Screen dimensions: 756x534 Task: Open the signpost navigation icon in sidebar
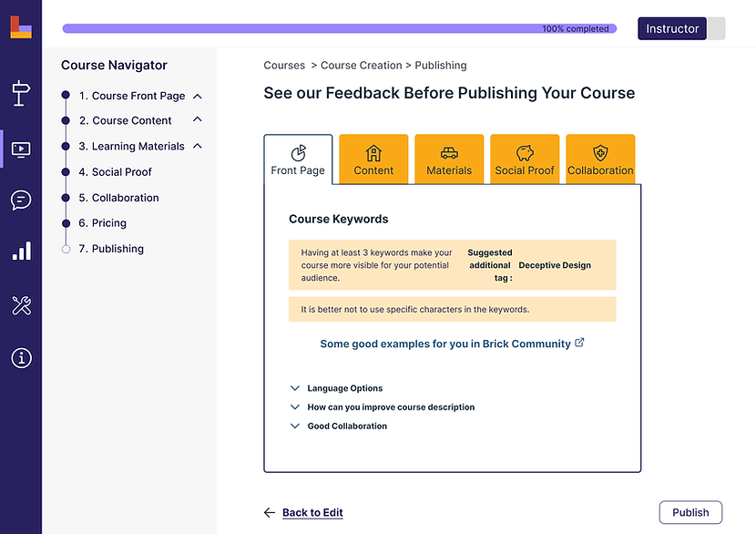(x=21, y=93)
